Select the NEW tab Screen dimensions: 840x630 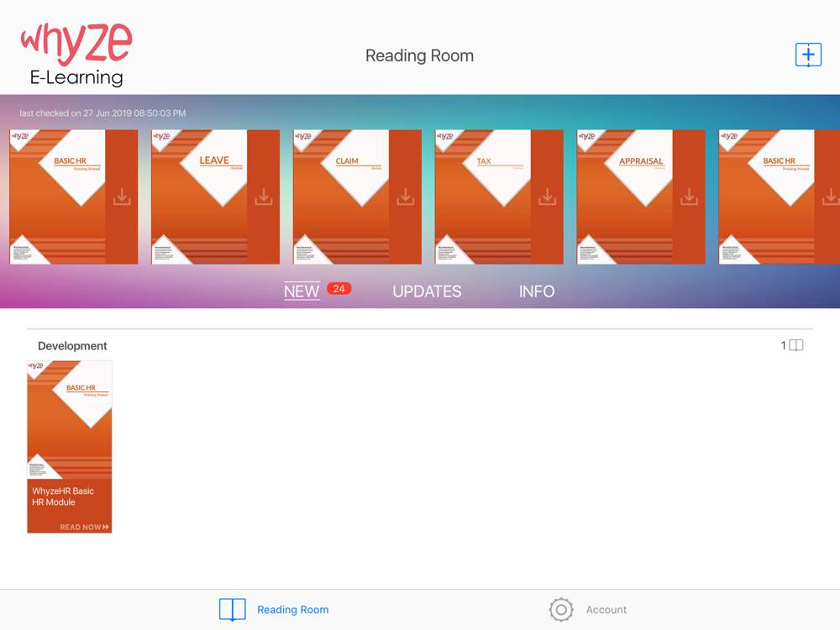(302, 291)
